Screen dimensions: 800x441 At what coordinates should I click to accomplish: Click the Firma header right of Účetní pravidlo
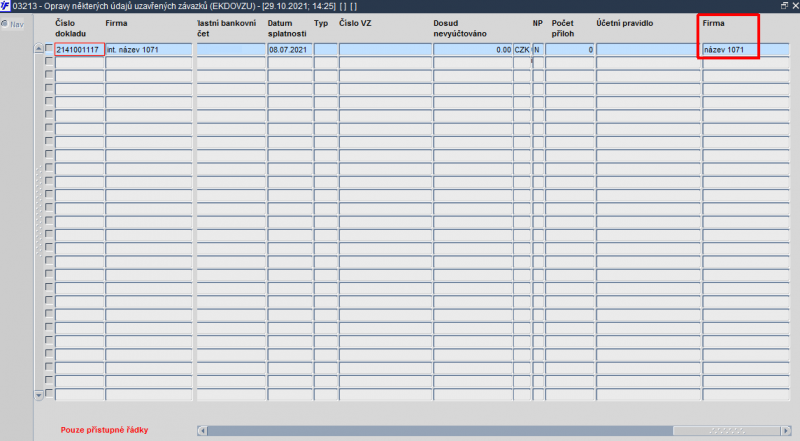pos(713,23)
